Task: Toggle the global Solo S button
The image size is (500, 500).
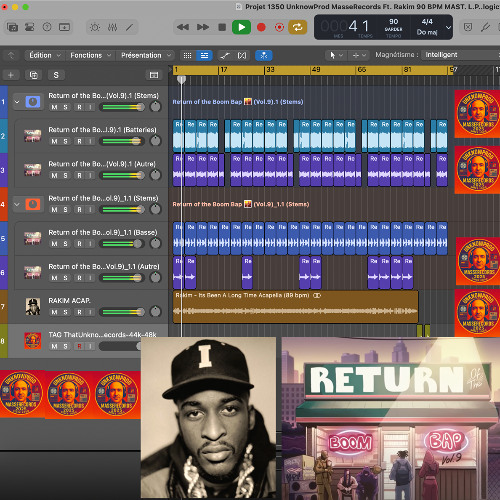Action: [x=56, y=75]
